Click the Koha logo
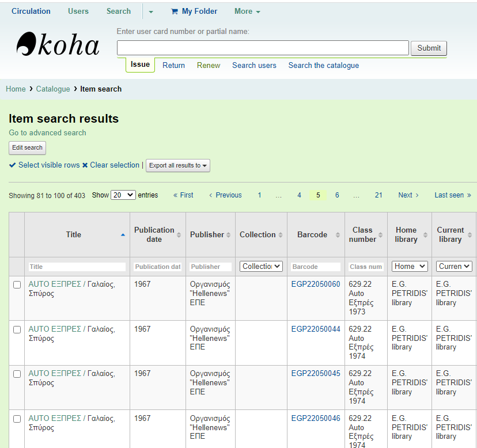Screen dimensions: 477x448 pos(58,44)
